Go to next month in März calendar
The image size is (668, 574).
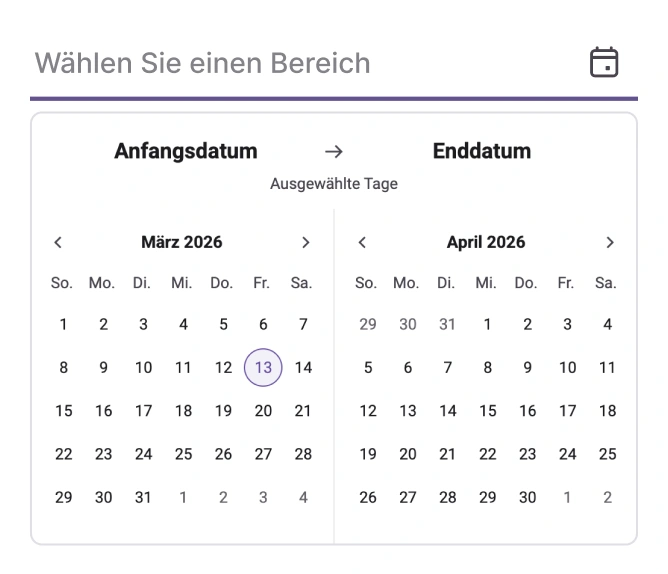point(306,242)
